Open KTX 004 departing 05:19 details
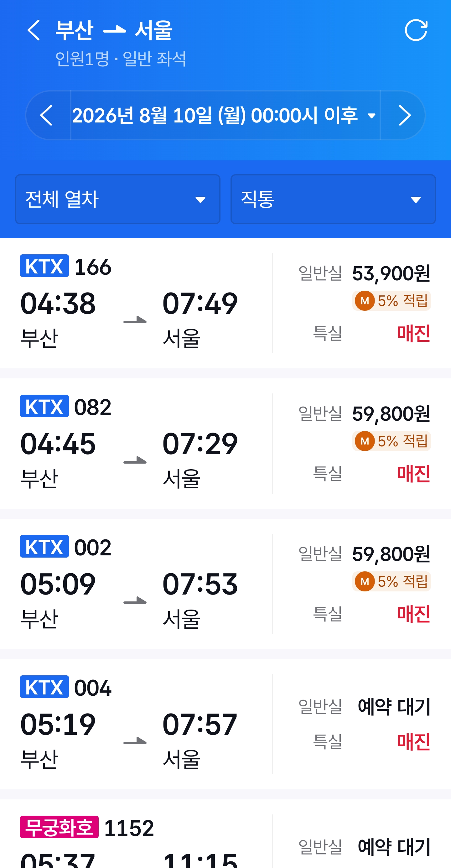451x868 pixels. click(x=135, y=724)
